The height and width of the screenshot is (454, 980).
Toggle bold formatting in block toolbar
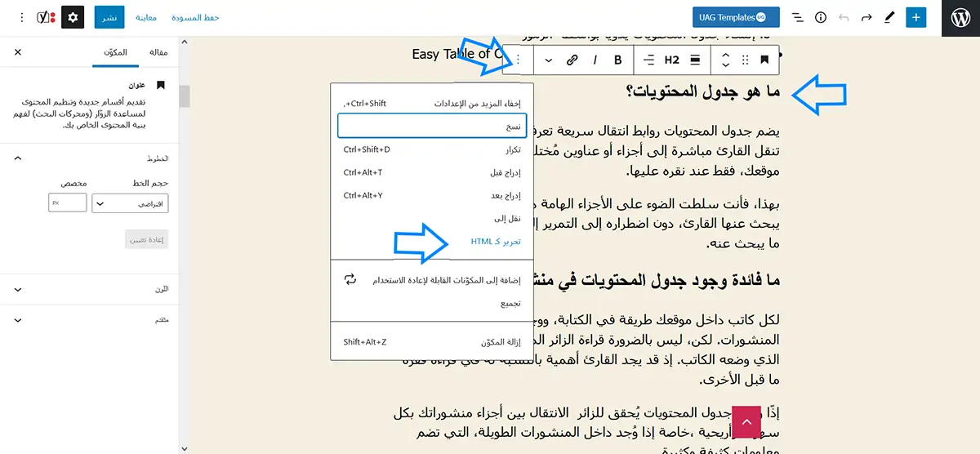(x=618, y=60)
